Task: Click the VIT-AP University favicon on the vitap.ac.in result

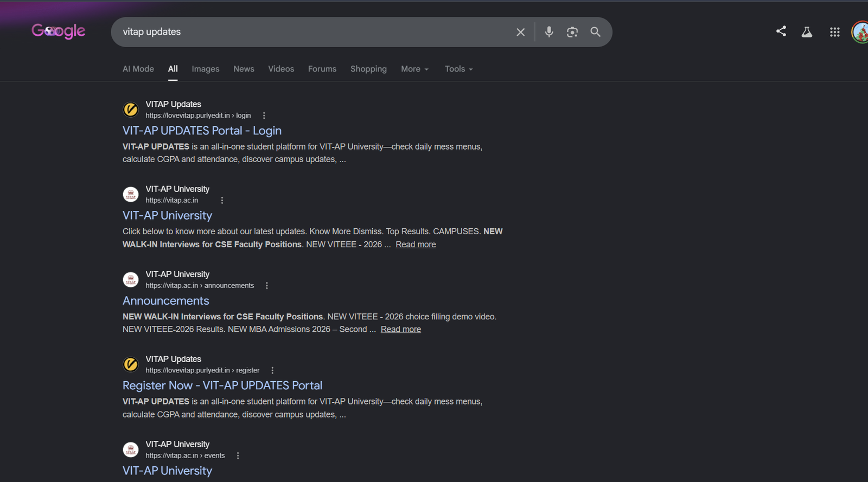Action: pyautogui.click(x=131, y=194)
